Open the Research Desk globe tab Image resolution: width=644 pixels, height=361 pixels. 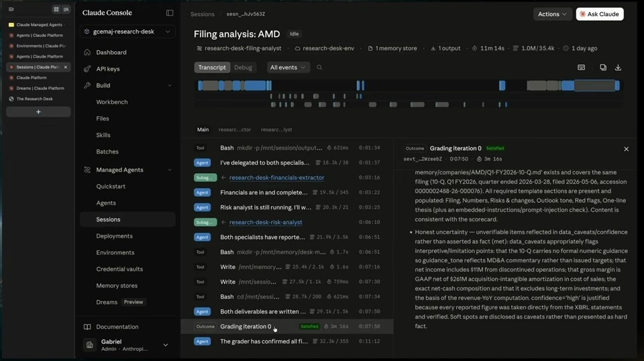(38, 99)
